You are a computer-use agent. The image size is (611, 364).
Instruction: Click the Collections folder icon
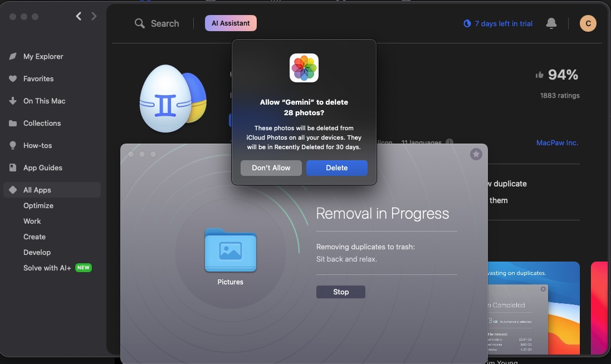[x=13, y=123]
